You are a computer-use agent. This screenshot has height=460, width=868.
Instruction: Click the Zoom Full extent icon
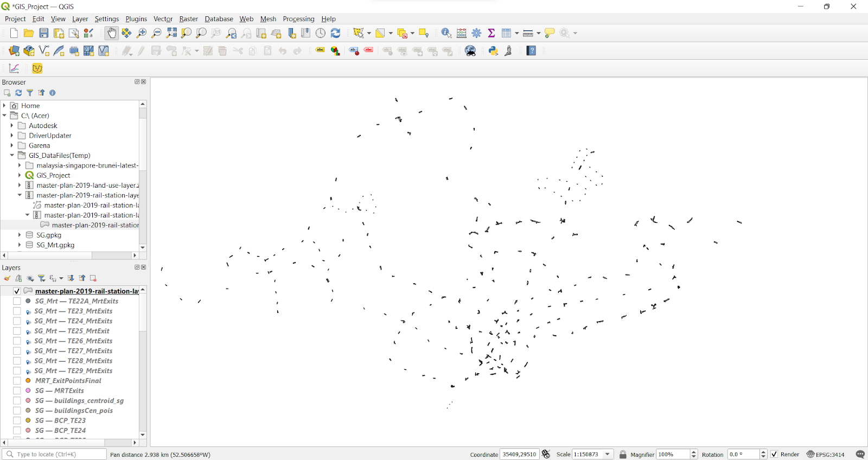click(x=171, y=34)
